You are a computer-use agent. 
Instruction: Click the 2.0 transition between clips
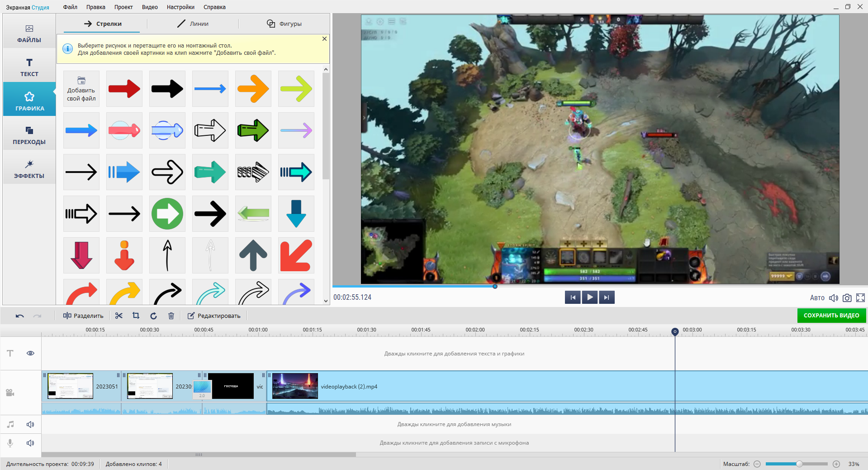202,389
